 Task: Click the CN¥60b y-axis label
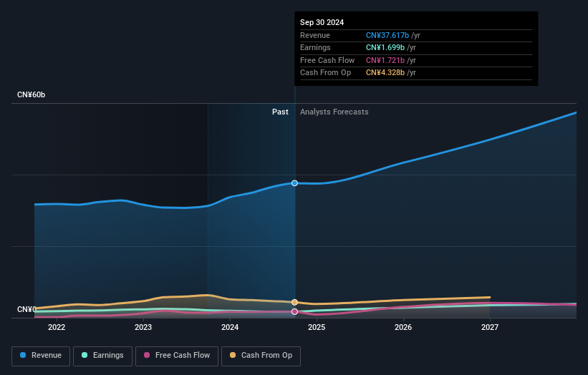click(x=31, y=94)
